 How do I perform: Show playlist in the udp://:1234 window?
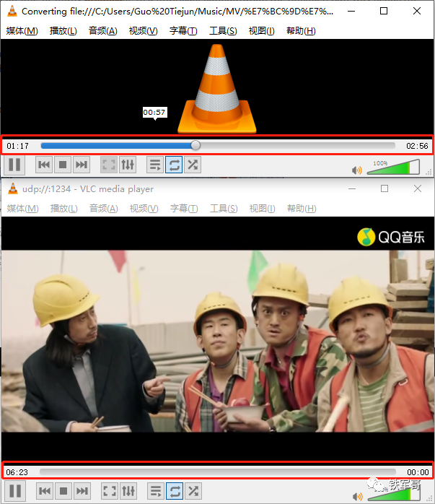[x=156, y=491]
